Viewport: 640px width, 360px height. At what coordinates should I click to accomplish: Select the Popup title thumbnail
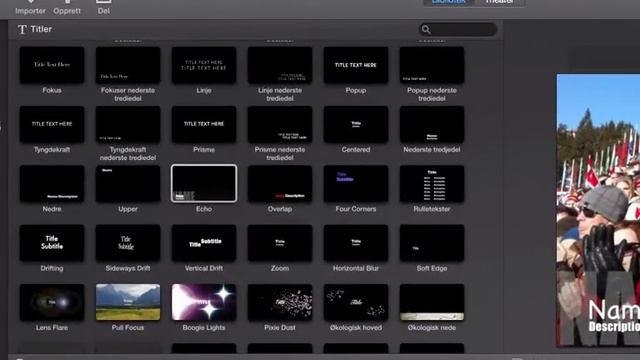pos(356,65)
